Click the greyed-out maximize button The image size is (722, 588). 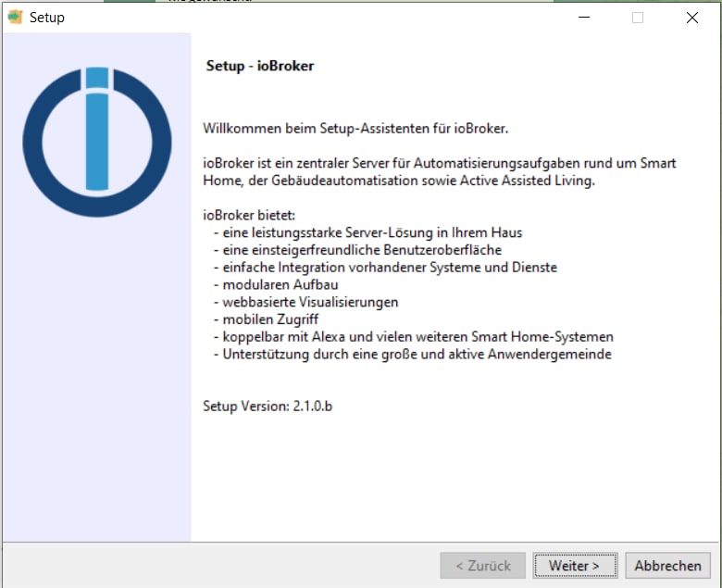click(638, 18)
